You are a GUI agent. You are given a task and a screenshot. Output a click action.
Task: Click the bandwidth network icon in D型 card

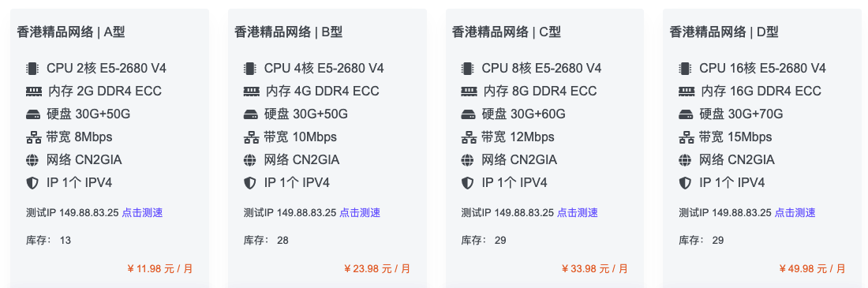(687, 137)
